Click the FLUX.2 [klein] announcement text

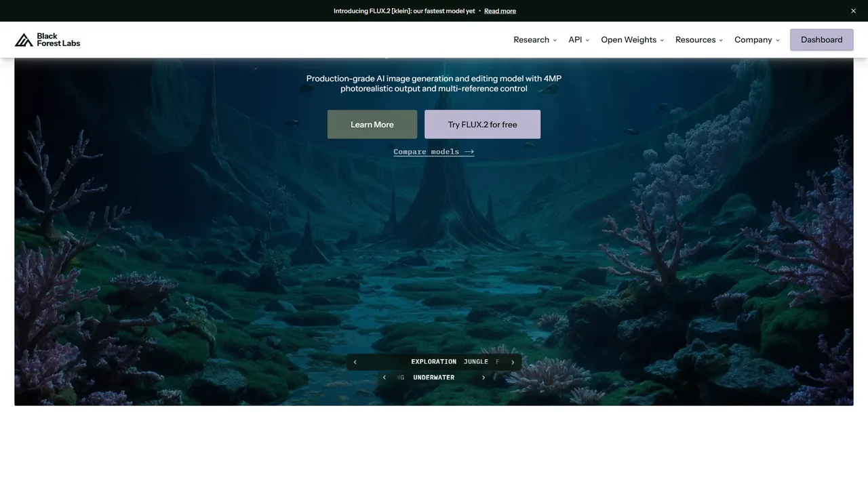(404, 11)
